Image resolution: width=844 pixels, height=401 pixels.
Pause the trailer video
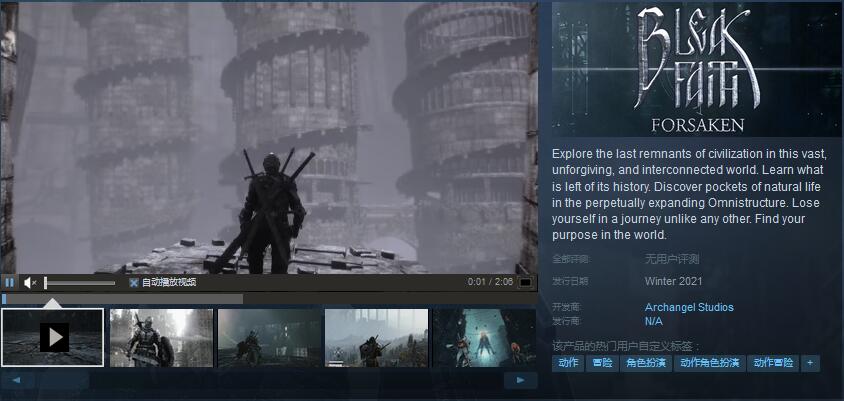pyautogui.click(x=9, y=282)
